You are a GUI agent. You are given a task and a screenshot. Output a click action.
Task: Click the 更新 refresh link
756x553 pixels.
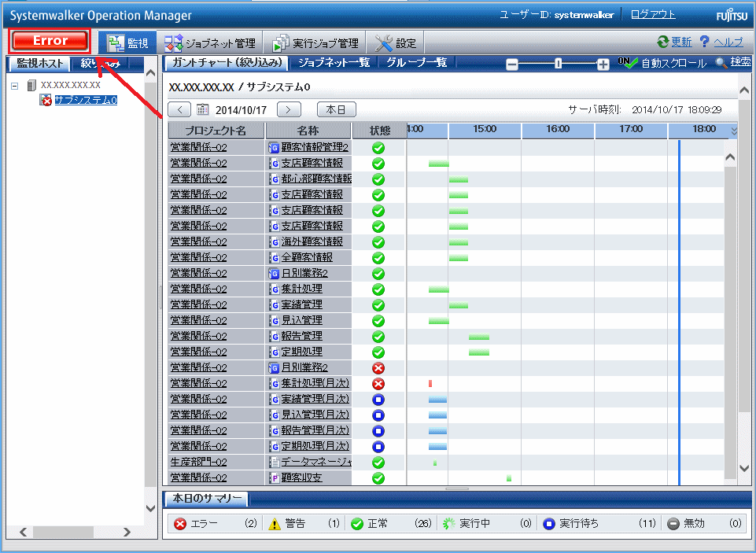coord(681,42)
